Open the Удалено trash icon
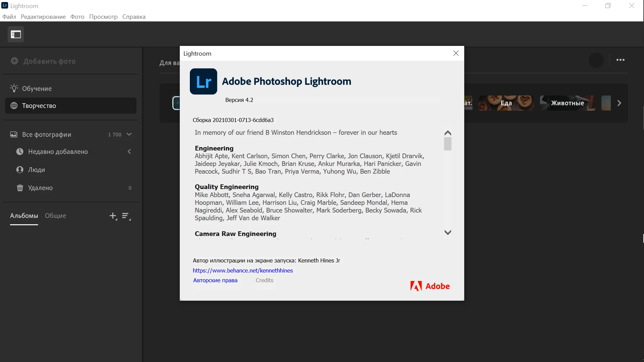This screenshot has width=644, height=362. (20, 188)
